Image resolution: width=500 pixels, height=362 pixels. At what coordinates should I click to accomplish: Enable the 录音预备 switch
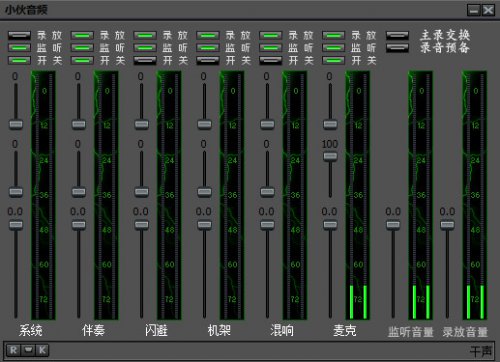397,48
